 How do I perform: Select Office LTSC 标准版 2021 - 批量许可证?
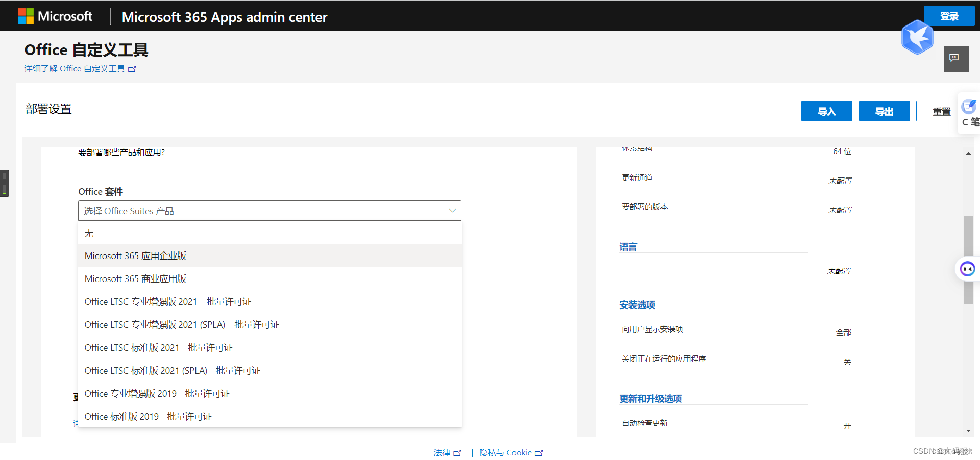pyautogui.click(x=270, y=347)
